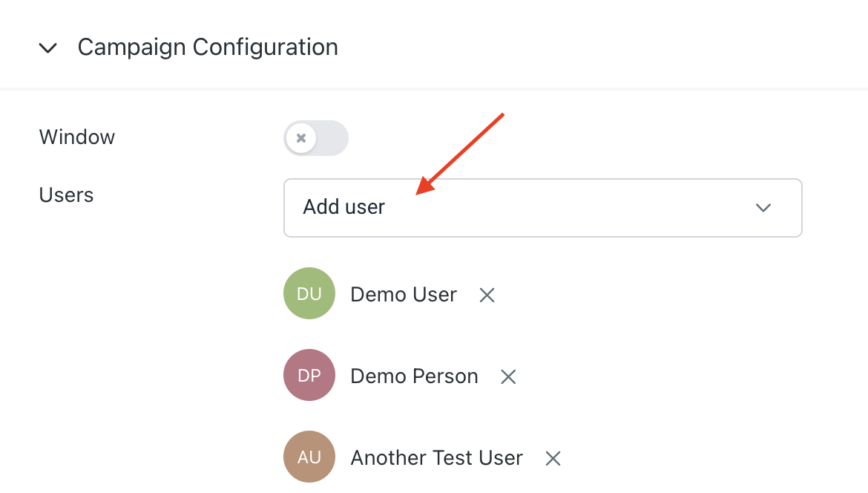Click the Add user dropdown chevron arrow
The height and width of the screenshot is (493, 868).
[763, 208]
